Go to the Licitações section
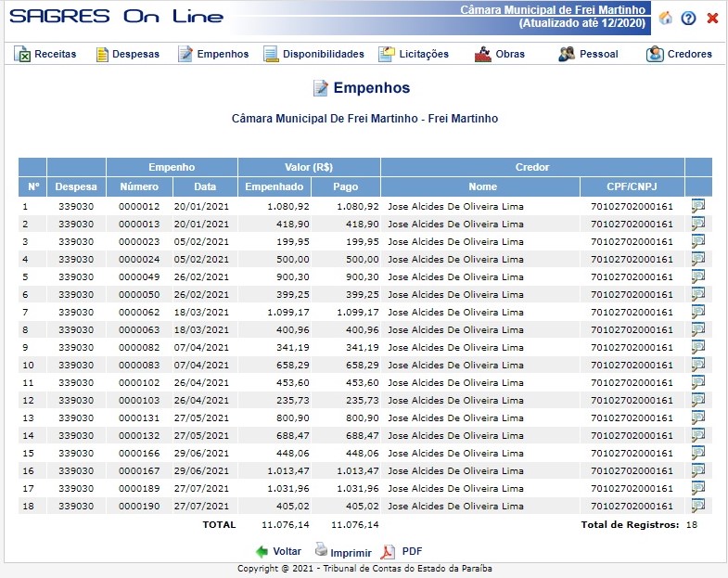The height and width of the screenshot is (578, 728). point(414,54)
